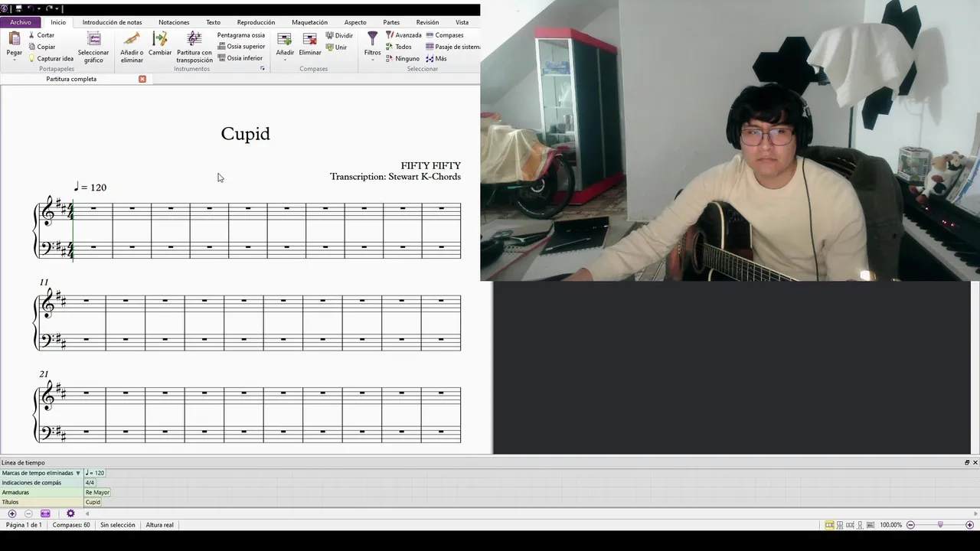Close the Línea de tiempo panel

pos(975,462)
